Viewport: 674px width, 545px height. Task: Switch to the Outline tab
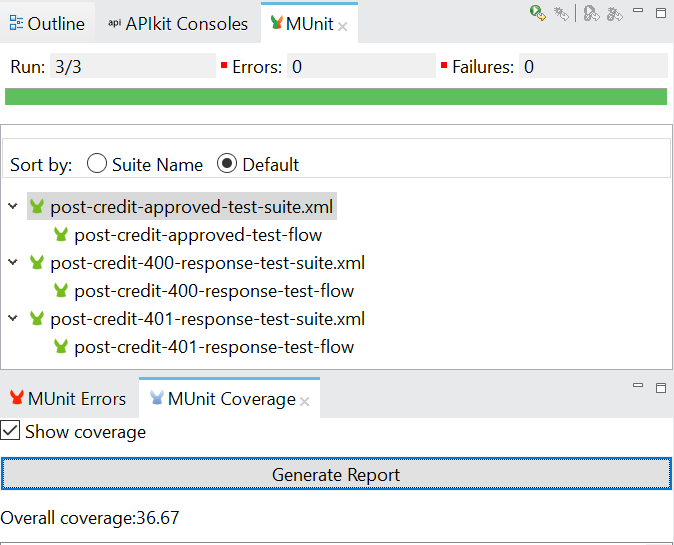click(x=47, y=24)
